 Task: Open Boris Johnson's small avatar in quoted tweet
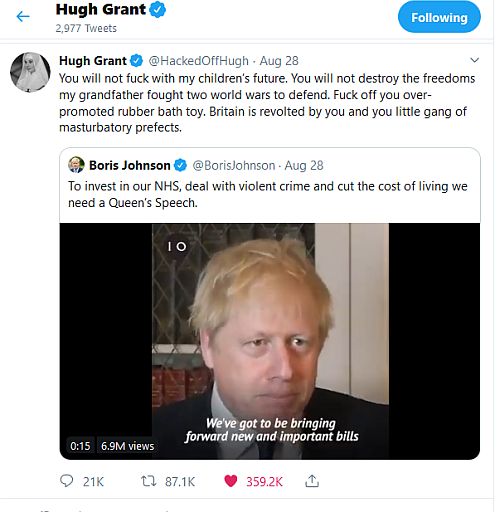point(76,165)
